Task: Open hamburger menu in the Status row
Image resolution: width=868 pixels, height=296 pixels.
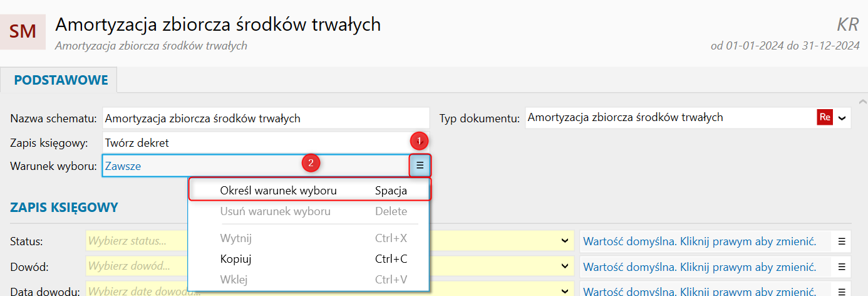Action: pyautogui.click(x=841, y=241)
